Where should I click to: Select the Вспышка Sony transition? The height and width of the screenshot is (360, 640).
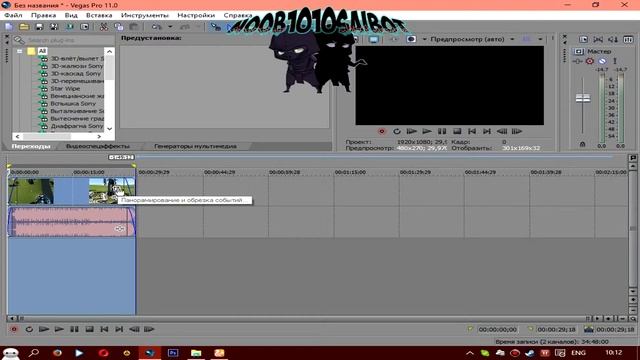coord(73,104)
